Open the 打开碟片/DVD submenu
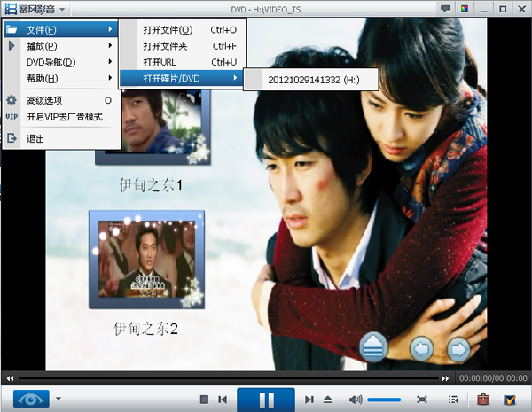 (183, 78)
